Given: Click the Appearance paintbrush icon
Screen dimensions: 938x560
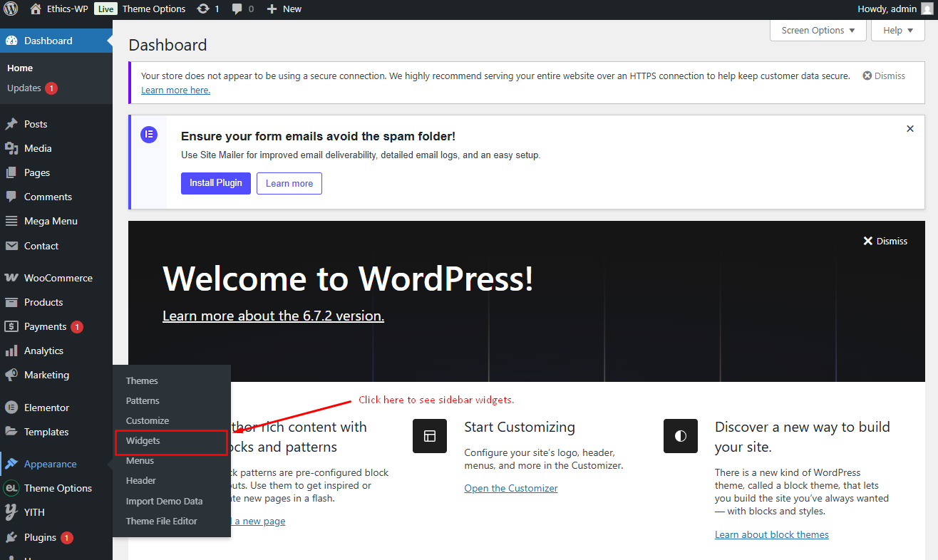Looking at the screenshot, I should coord(11,464).
